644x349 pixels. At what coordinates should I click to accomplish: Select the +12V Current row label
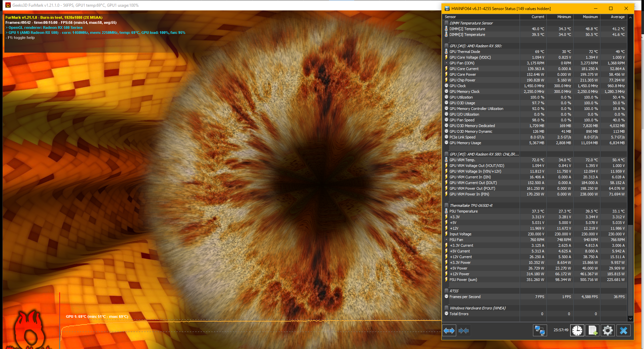[x=461, y=257]
